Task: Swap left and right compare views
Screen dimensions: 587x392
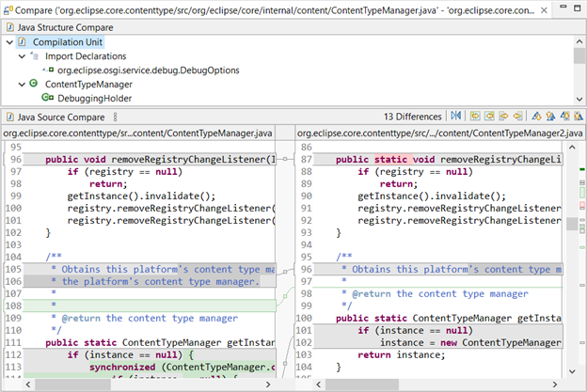Action: pos(455,116)
